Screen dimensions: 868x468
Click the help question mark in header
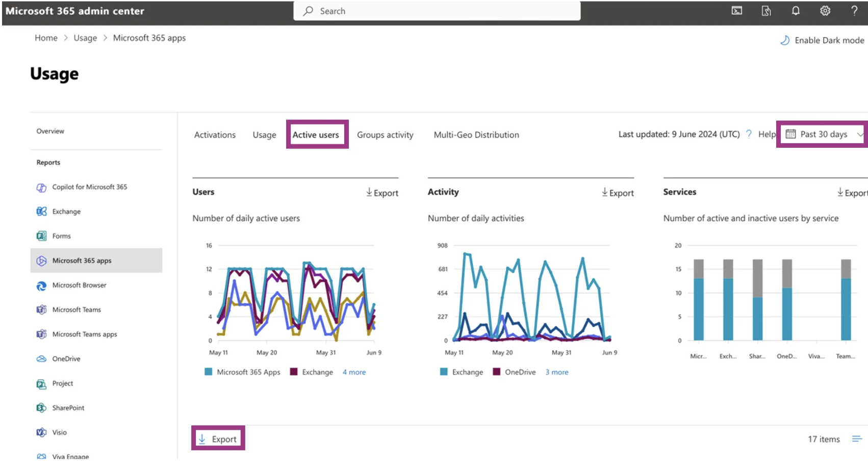click(855, 11)
